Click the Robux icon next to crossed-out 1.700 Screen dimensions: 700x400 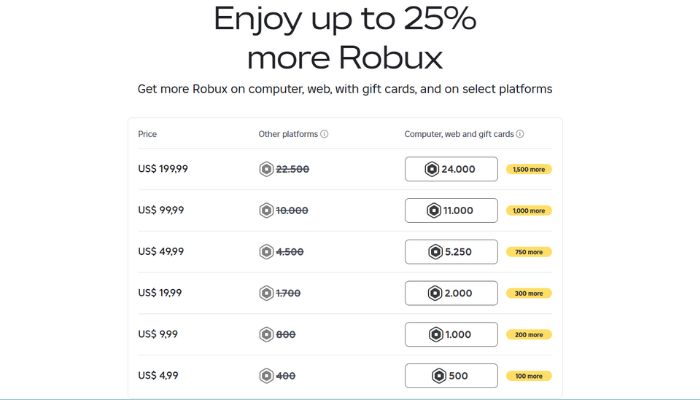pyautogui.click(x=266, y=293)
